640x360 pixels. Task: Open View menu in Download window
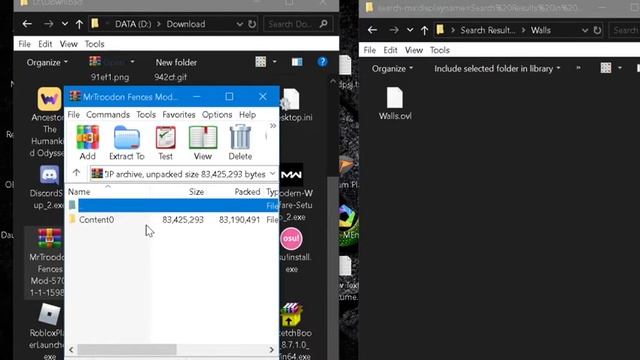click(x=68, y=44)
